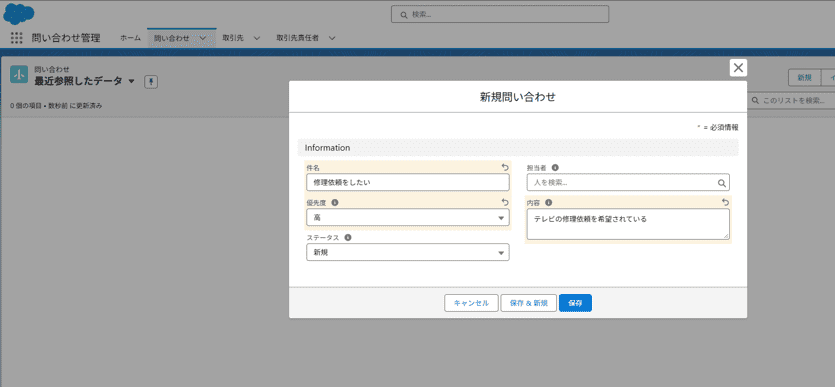
Task: Go to the ホーム tab
Action: pyautogui.click(x=130, y=38)
